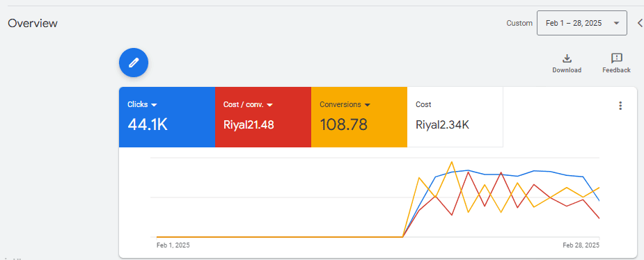Image resolution: width=644 pixels, height=260 pixels.
Task: Select the blue Clicks 44.1K card
Action: (x=167, y=117)
